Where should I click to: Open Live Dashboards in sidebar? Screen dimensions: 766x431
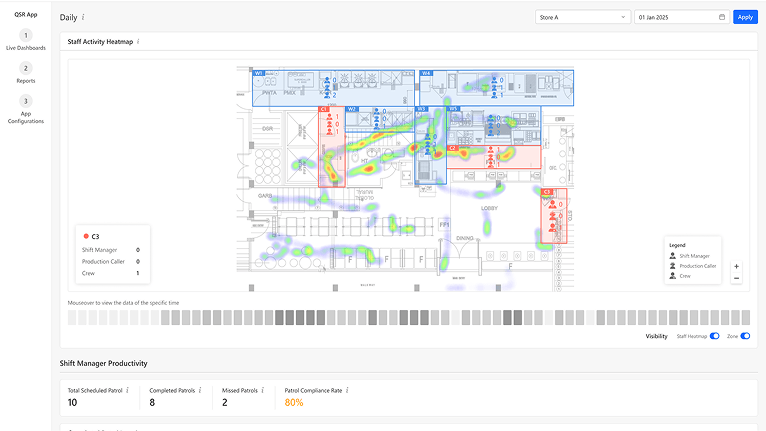tap(26, 40)
